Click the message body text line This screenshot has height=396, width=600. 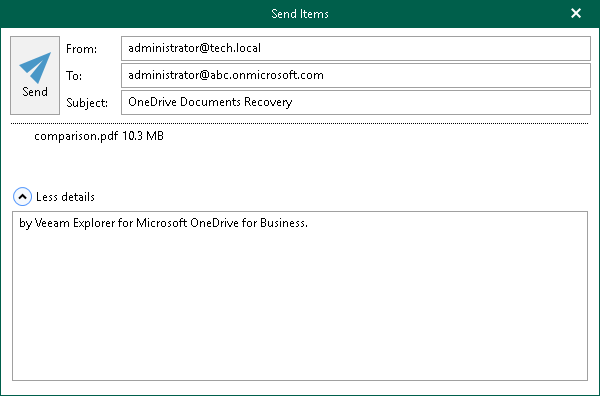point(163,223)
